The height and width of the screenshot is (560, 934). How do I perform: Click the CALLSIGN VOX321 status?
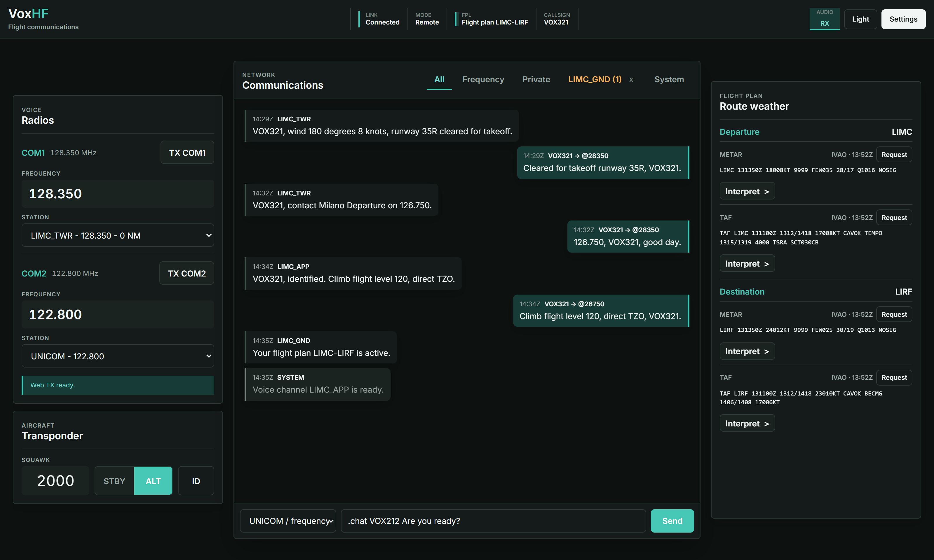(557, 19)
